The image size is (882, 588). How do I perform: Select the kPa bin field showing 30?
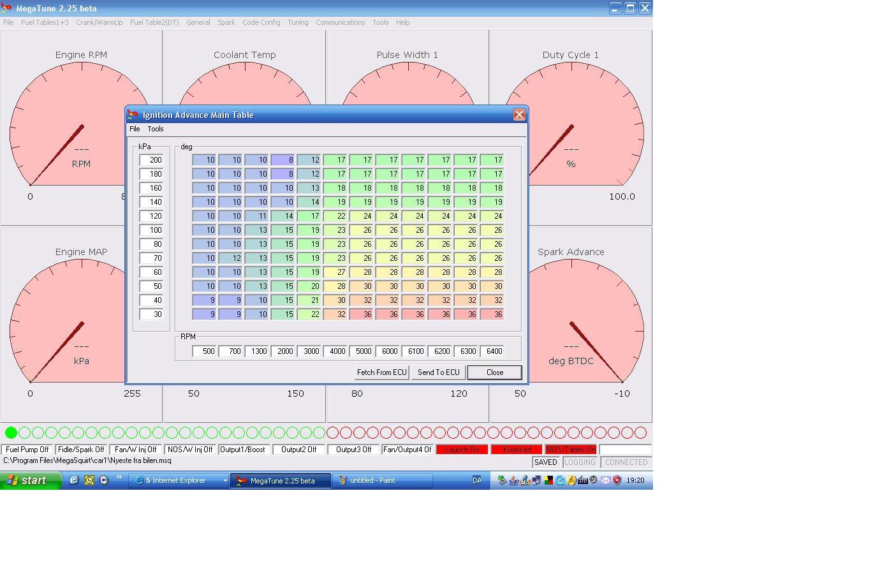[x=151, y=314]
